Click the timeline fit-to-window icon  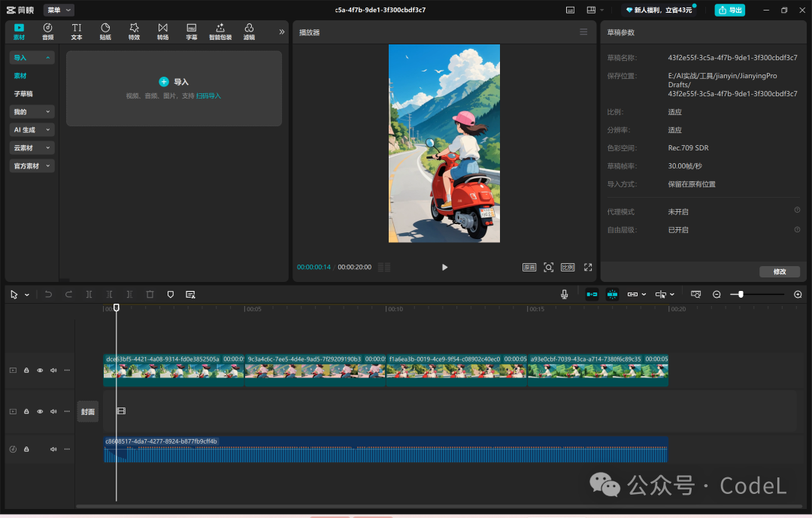click(696, 294)
